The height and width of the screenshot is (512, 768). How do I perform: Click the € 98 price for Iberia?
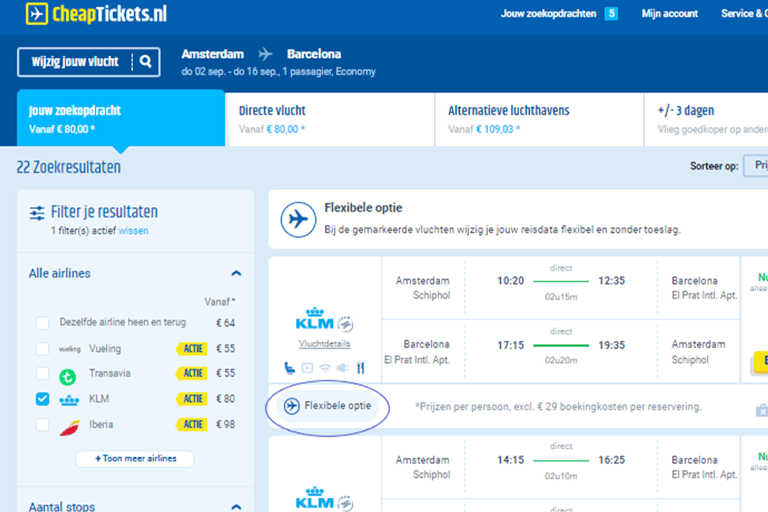click(x=225, y=424)
